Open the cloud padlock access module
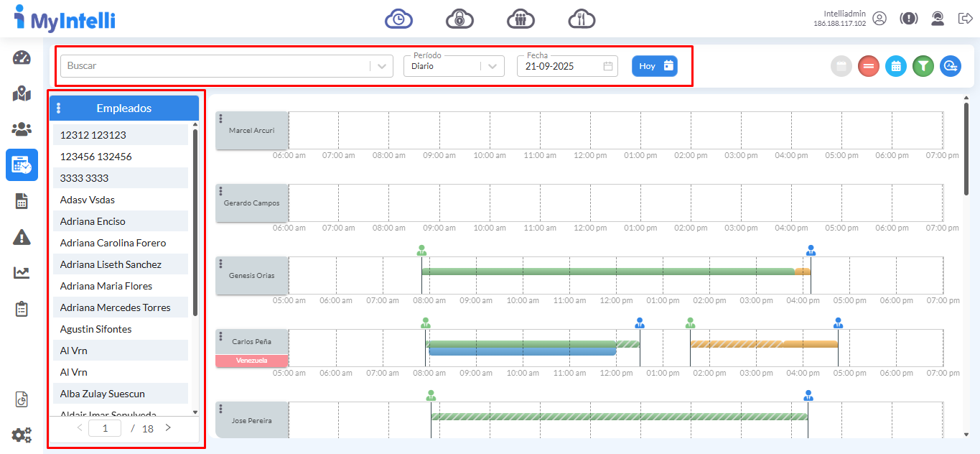Image resolution: width=980 pixels, height=454 pixels. pyautogui.click(x=459, y=19)
